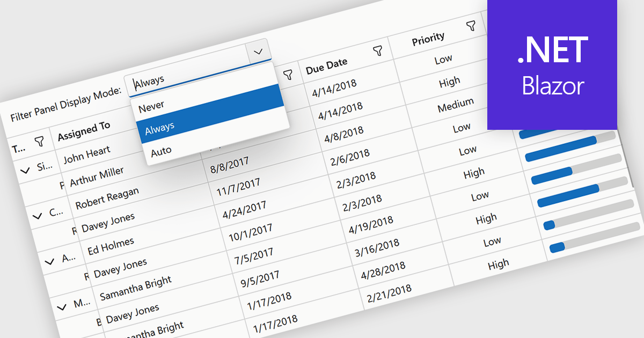Toggle the Filter Panel Display Mode dropdown arrow
The width and height of the screenshot is (644, 338).
click(x=258, y=52)
